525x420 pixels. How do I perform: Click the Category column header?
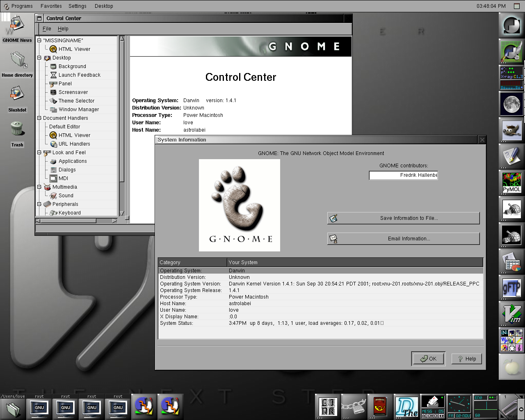(192, 262)
